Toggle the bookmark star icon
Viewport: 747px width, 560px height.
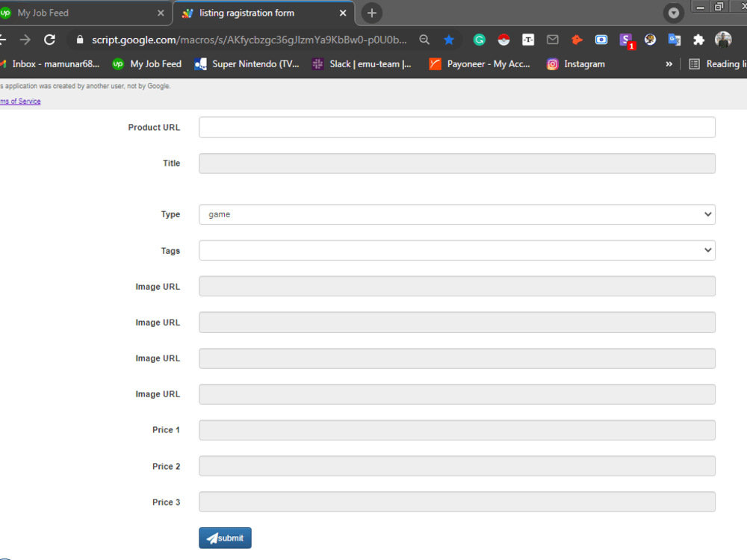click(449, 40)
